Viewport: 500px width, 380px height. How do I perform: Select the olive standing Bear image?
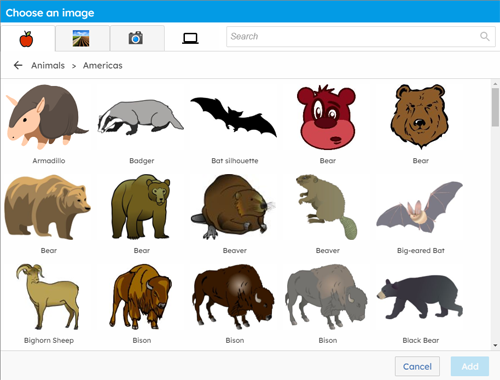point(141,207)
